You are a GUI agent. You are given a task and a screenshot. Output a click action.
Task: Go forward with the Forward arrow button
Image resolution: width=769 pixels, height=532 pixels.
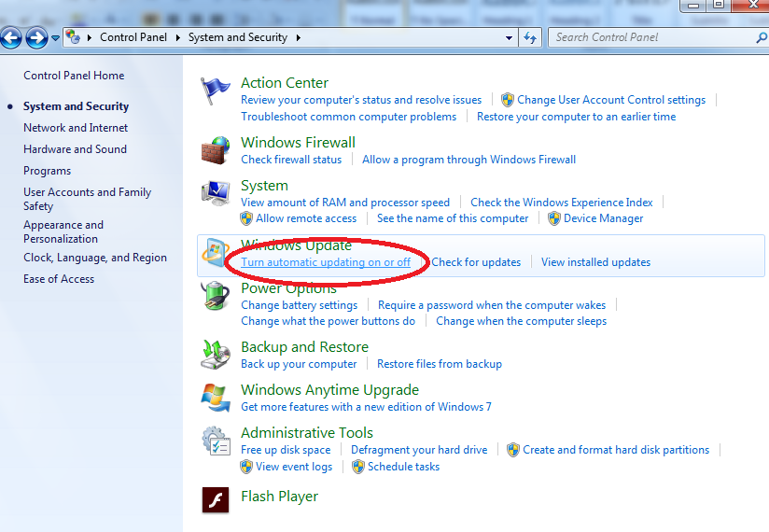coord(36,37)
